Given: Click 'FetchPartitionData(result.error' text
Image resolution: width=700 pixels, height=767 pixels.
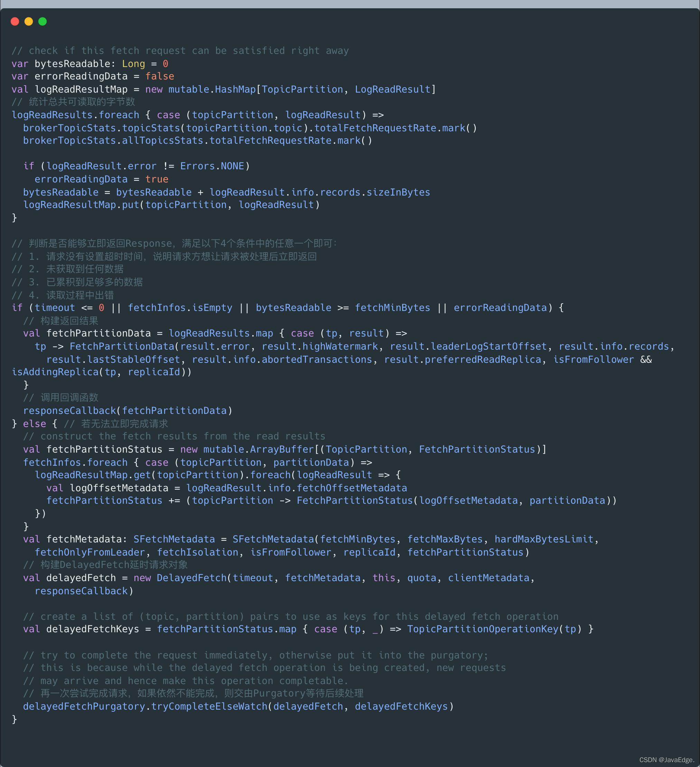Looking at the screenshot, I should point(160,347).
